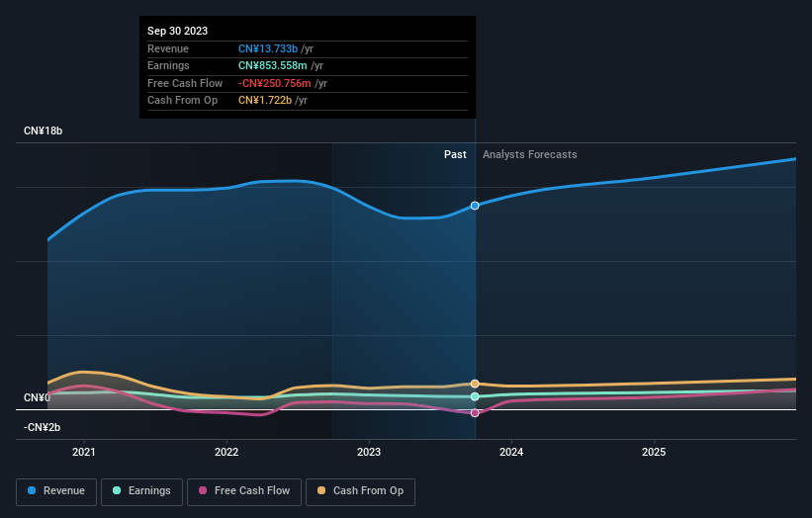Click the Free Cash Flow label in tooltip
Image resolution: width=812 pixels, height=518 pixels.
click(x=185, y=83)
